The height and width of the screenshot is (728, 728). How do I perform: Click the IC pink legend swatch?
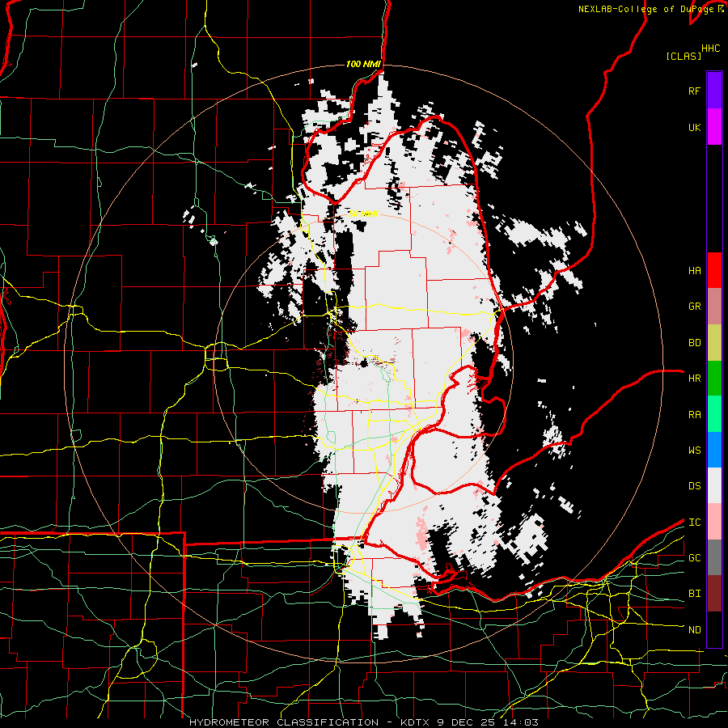[714, 522]
